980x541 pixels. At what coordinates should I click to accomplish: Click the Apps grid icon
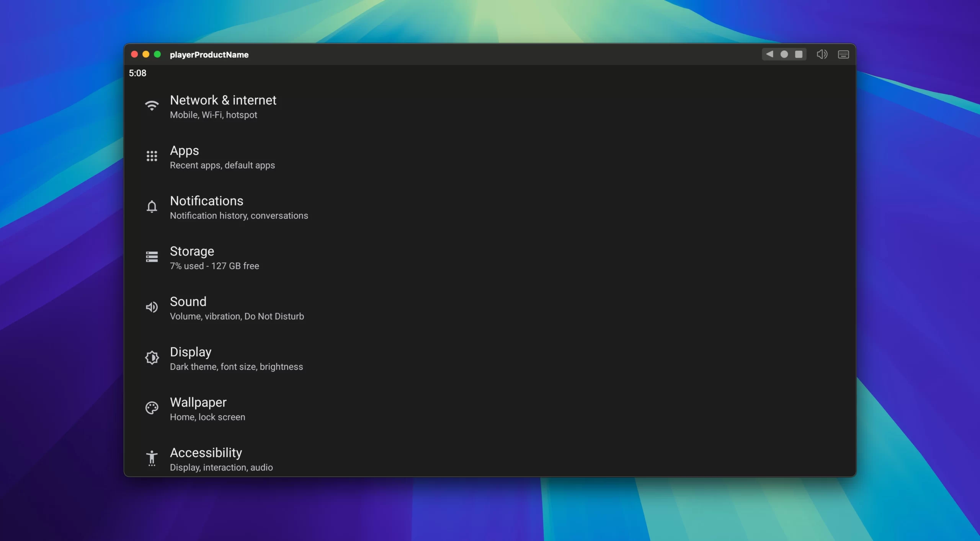tap(152, 156)
